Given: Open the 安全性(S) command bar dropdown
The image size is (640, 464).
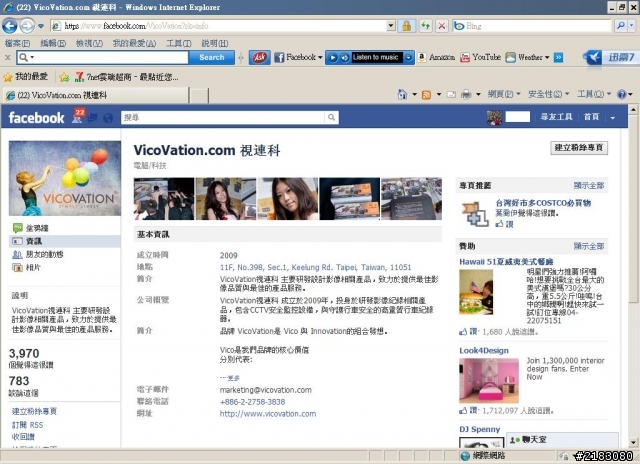Looking at the screenshot, I should (x=548, y=95).
